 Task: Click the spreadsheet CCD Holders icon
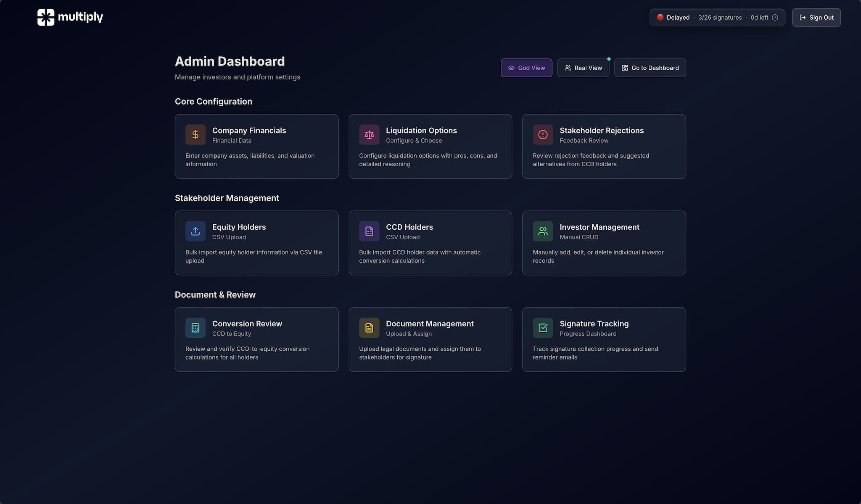pyautogui.click(x=369, y=231)
